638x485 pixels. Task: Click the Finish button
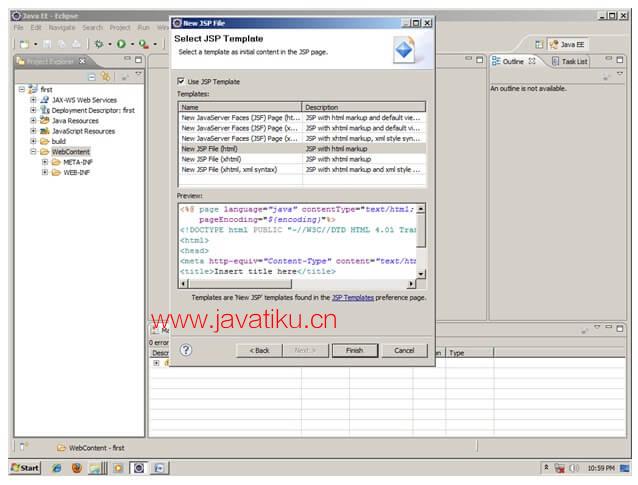click(355, 351)
